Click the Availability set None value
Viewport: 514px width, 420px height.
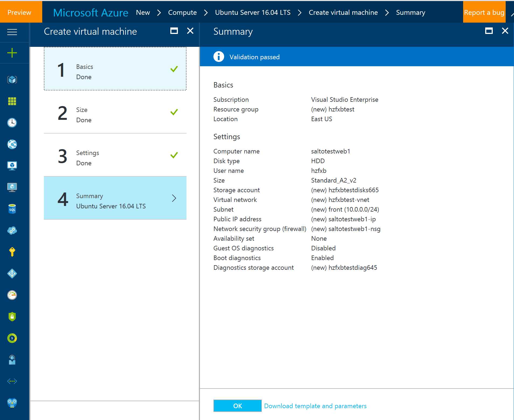pyautogui.click(x=319, y=239)
